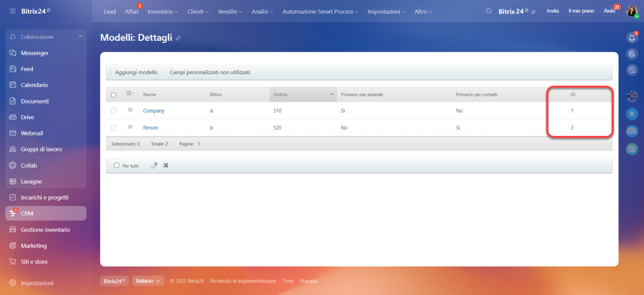Screen dimensions: 644x295
Task: Click the Invita button
Action: [x=553, y=11]
